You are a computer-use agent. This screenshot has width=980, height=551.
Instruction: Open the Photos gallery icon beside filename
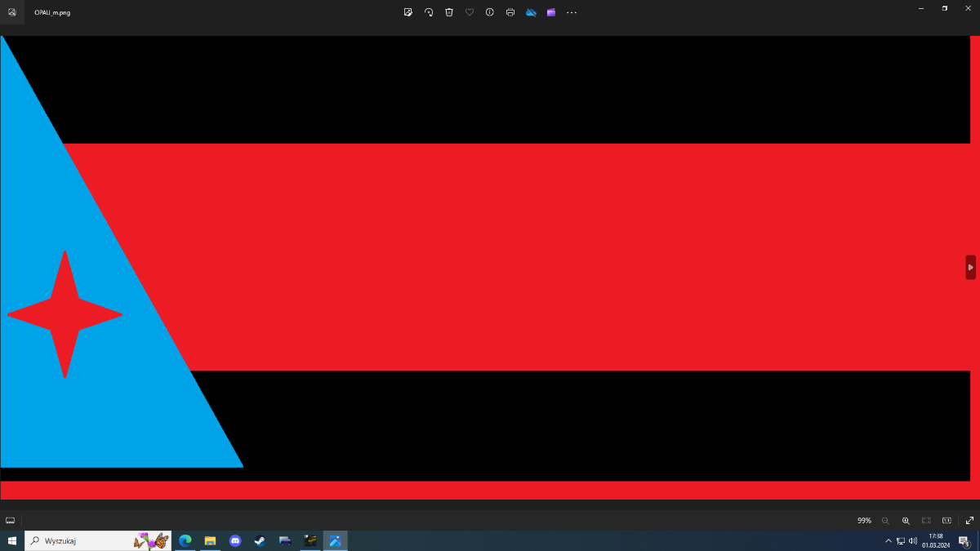click(x=11, y=12)
